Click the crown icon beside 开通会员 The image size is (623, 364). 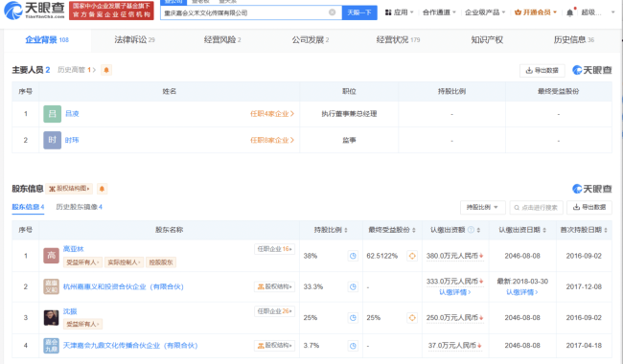pyautogui.click(x=518, y=12)
